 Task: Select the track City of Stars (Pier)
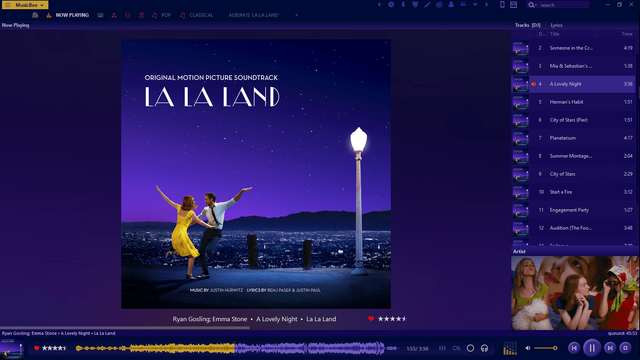click(573, 120)
